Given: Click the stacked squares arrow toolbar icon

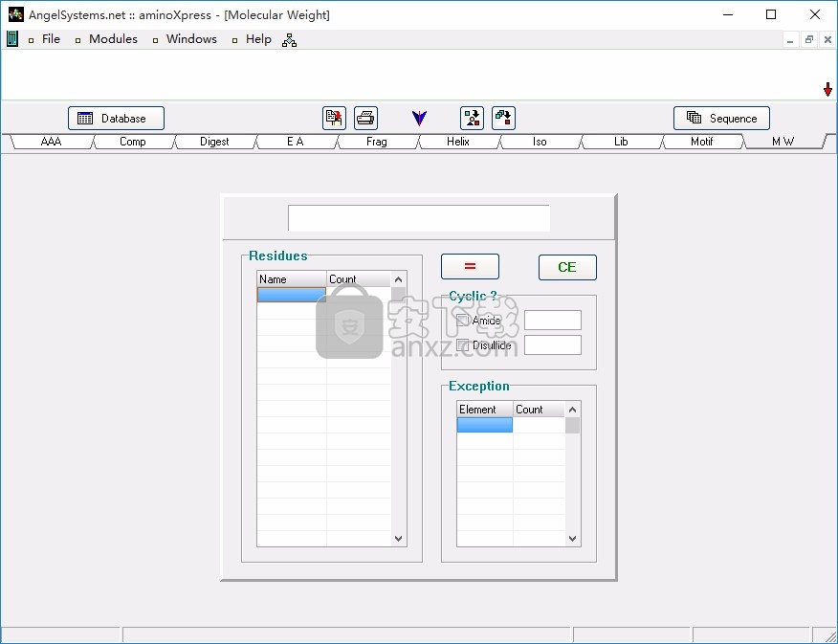Looking at the screenshot, I should coord(503,118).
